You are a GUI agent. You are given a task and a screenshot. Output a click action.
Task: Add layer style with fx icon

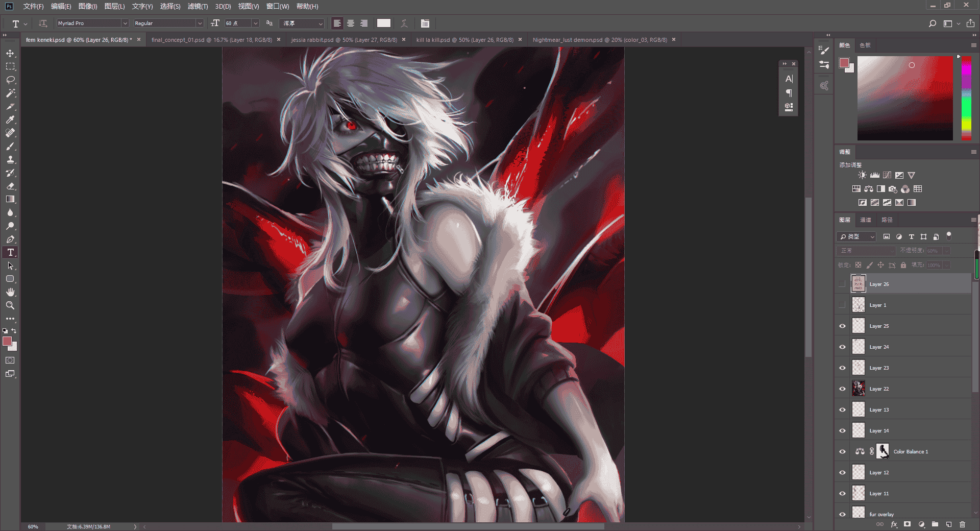[894, 524]
